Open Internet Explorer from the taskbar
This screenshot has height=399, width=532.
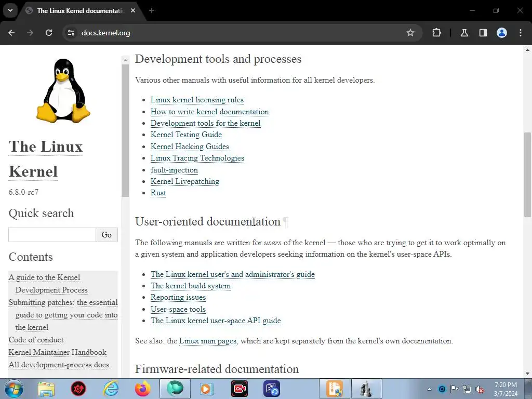click(x=111, y=389)
